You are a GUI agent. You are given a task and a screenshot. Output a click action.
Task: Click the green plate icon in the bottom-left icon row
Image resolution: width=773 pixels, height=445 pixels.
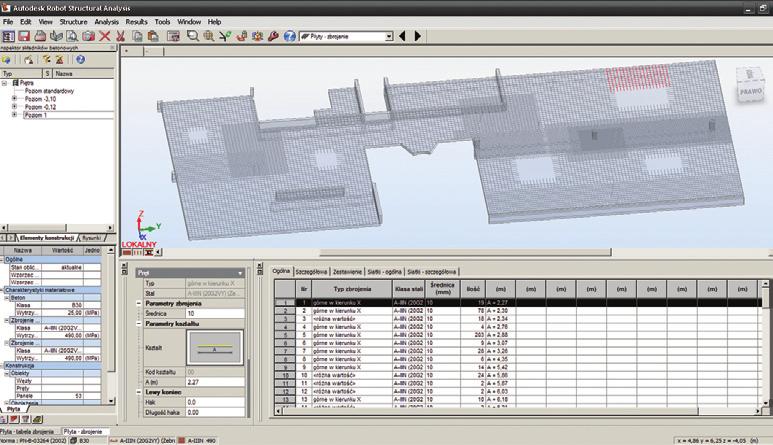coord(37,419)
